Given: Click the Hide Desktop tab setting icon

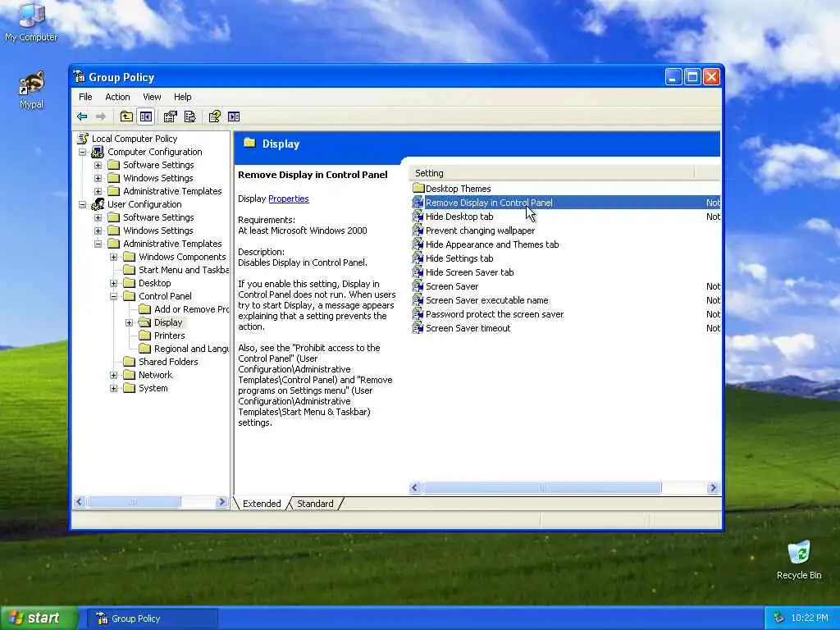Looking at the screenshot, I should pos(418,217).
